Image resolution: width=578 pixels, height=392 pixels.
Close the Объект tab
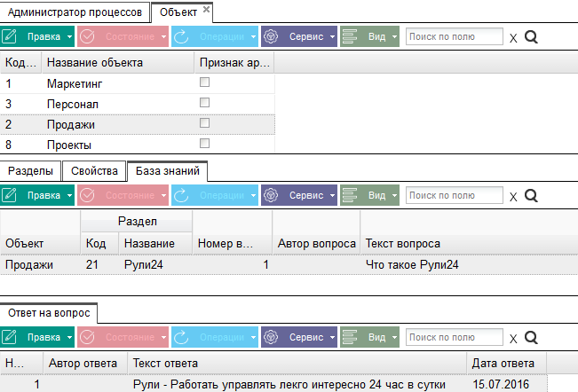click(x=206, y=10)
